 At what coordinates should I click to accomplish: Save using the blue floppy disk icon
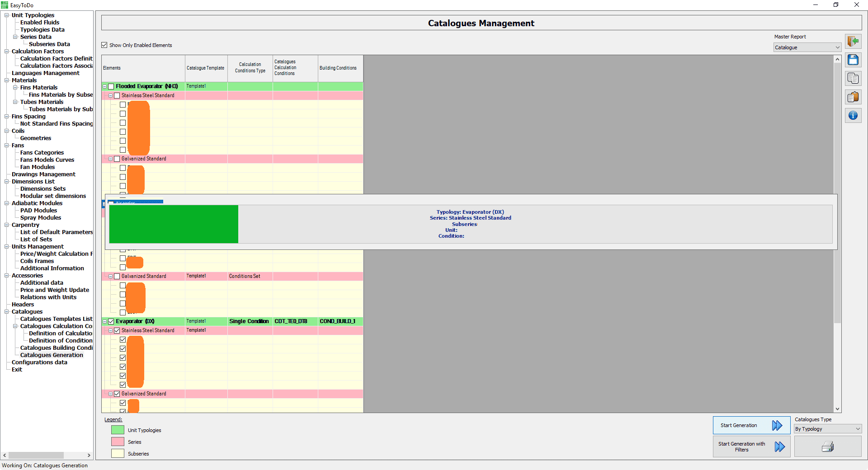tap(853, 60)
